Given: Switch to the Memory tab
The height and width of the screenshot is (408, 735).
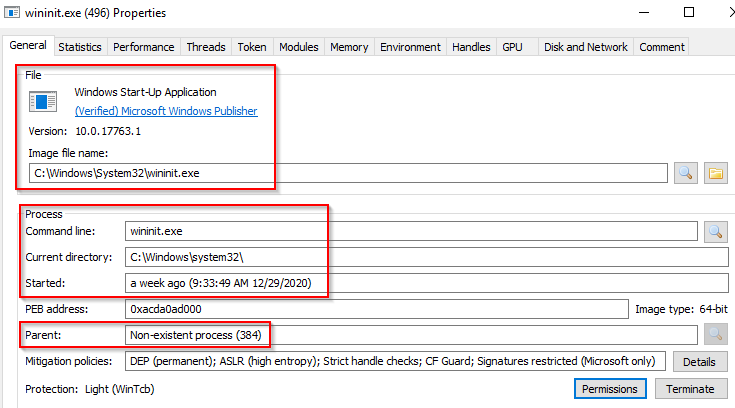Looking at the screenshot, I should coord(349,47).
